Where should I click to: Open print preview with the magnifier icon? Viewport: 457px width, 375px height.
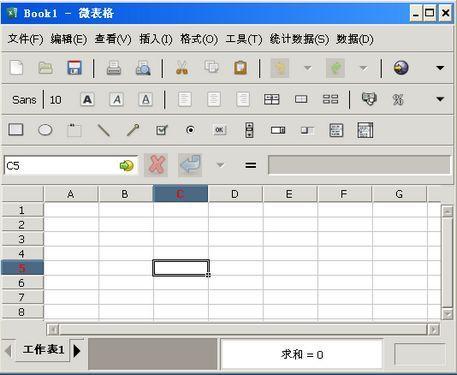point(143,68)
